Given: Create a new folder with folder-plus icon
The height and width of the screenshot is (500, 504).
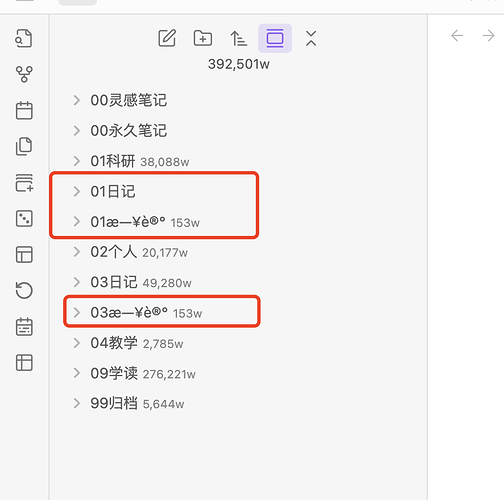Looking at the screenshot, I should (x=203, y=38).
